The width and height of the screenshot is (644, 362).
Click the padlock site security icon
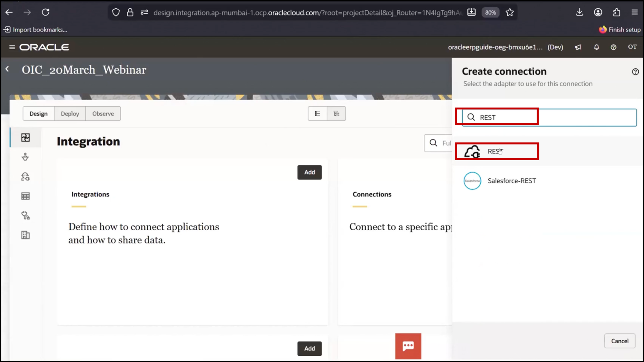click(130, 12)
